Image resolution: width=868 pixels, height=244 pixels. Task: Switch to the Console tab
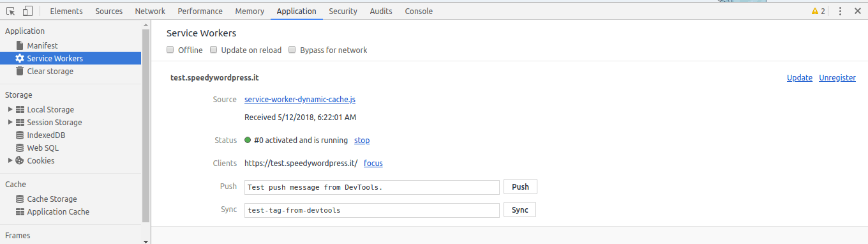pos(419,11)
